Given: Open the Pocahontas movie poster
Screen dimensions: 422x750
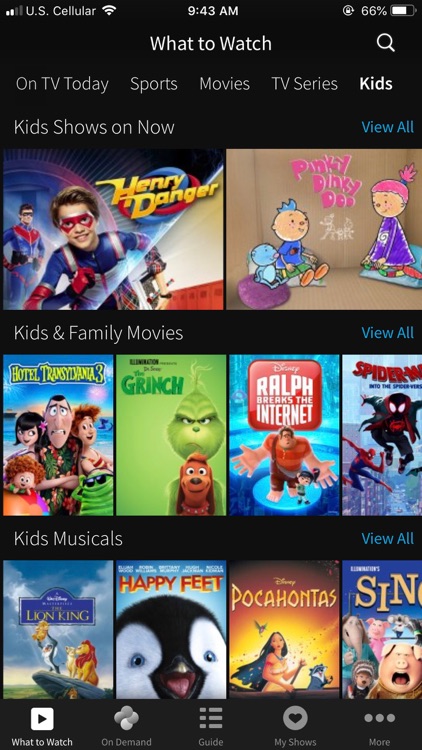Looking at the screenshot, I should click(284, 629).
